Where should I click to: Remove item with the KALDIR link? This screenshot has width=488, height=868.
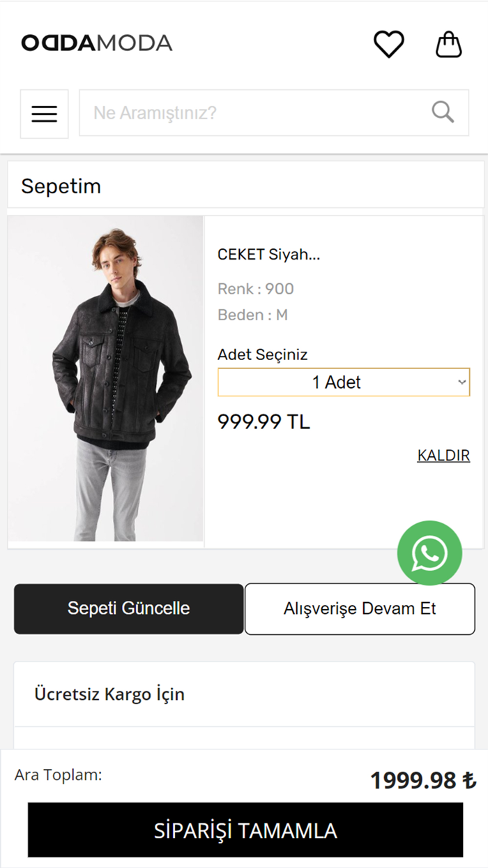[443, 454]
